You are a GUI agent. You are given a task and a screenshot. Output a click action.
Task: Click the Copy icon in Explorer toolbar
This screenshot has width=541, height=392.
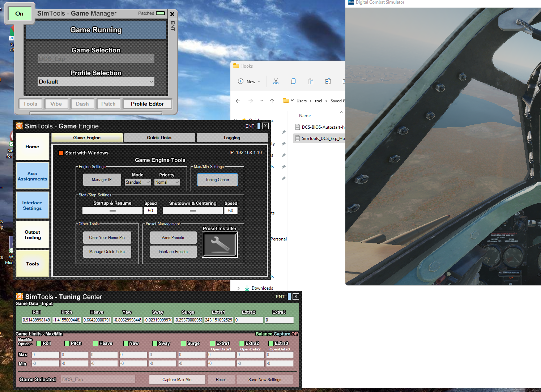click(293, 82)
